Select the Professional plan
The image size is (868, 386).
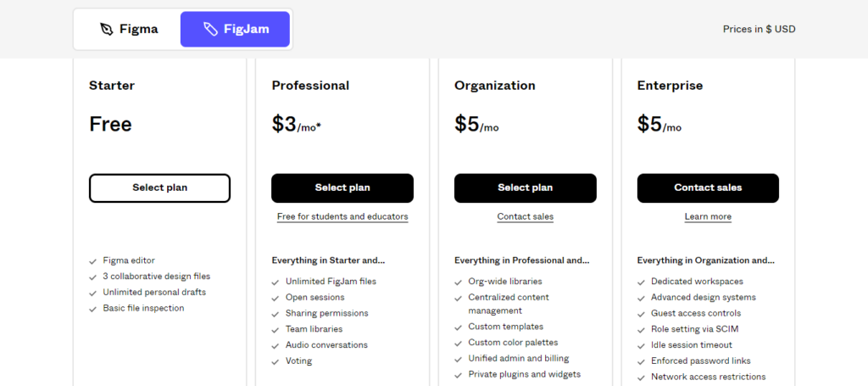[342, 187]
